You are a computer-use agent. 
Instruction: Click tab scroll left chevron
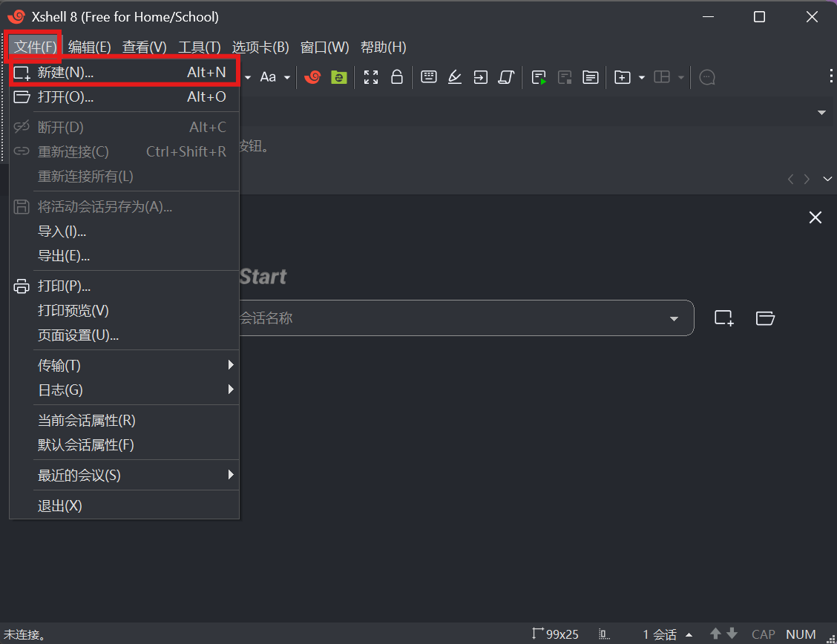point(790,180)
